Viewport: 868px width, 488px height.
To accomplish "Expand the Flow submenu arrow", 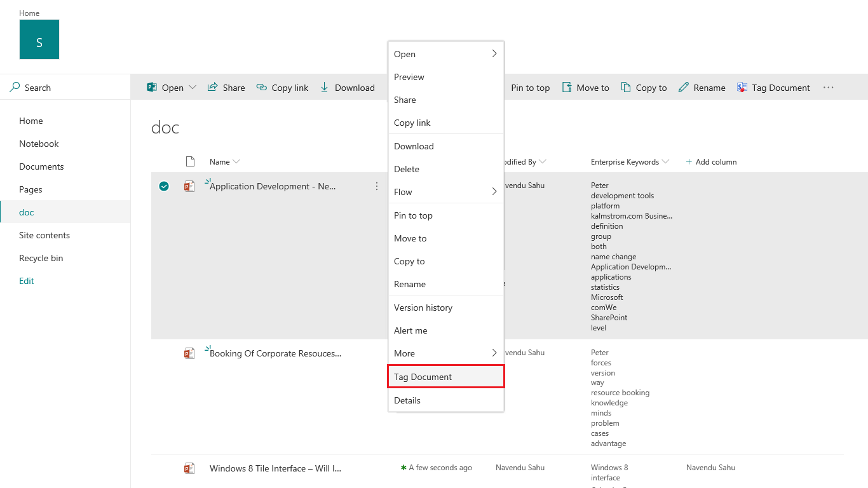I will (494, 192).
